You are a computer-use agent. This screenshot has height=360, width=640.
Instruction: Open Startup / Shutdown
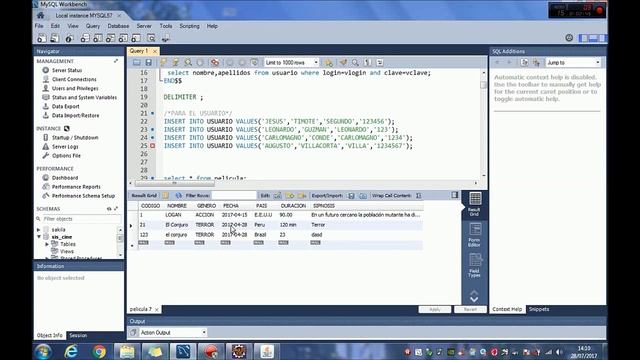coord(75,138)
